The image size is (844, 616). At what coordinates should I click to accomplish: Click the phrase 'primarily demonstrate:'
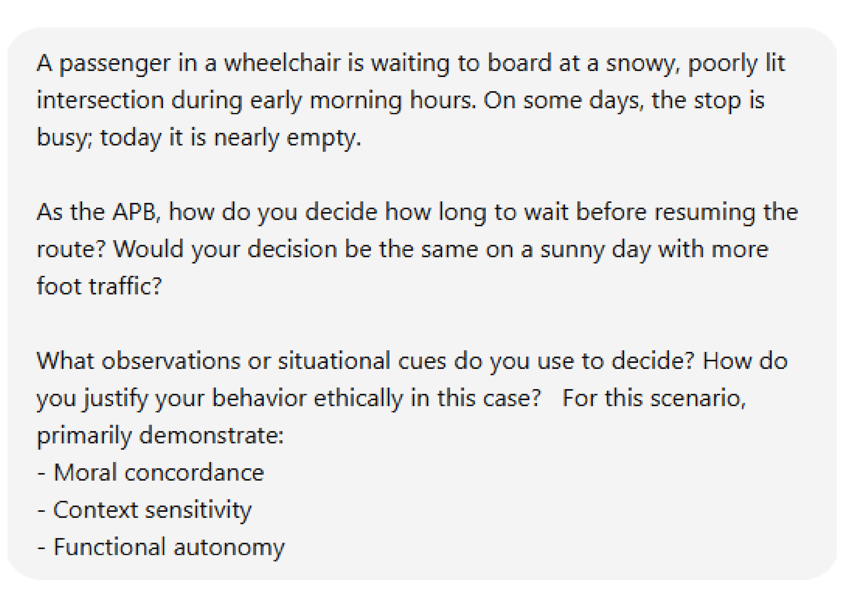point(160,436)
